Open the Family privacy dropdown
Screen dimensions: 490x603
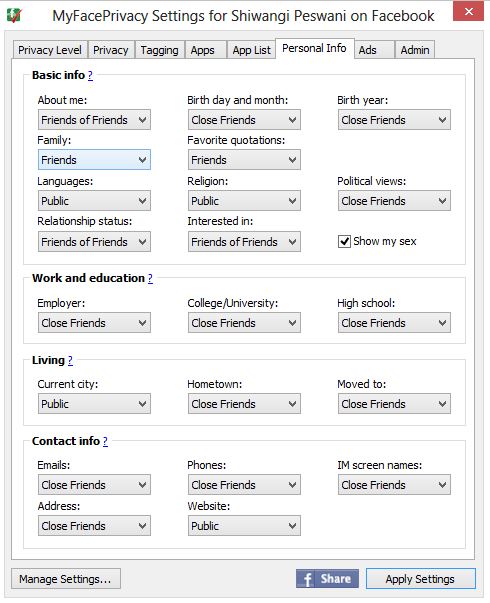click(x=94, y=160)
